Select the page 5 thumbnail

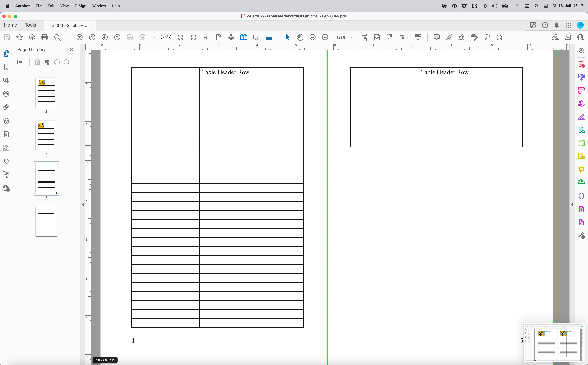(x=46, y=221)
